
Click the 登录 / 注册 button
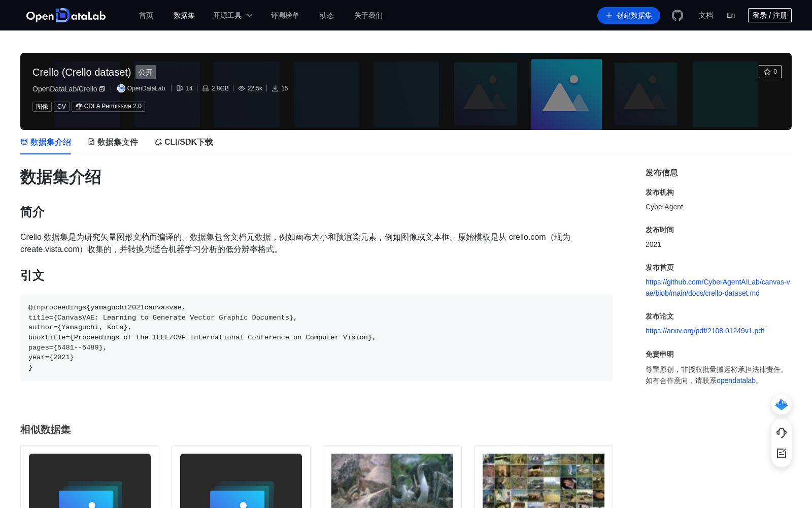(x=770, y=15)
